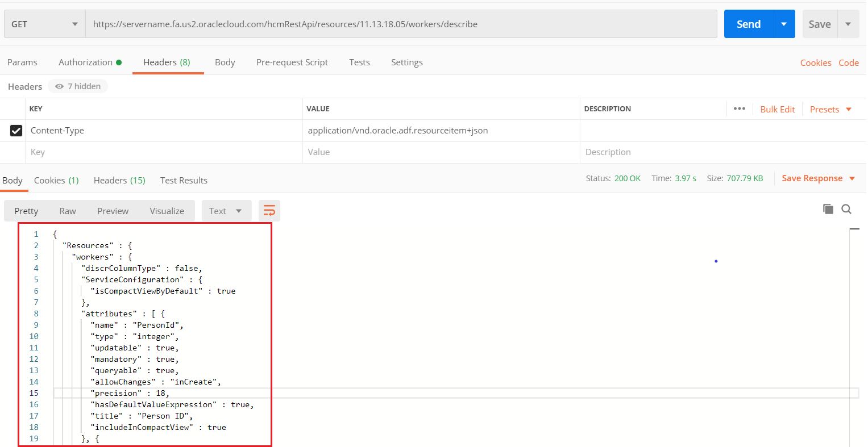Click the 707.79 KB response size
Image resolution: width=868 pixels, height=447 pixels.
[x=745, y=178]
